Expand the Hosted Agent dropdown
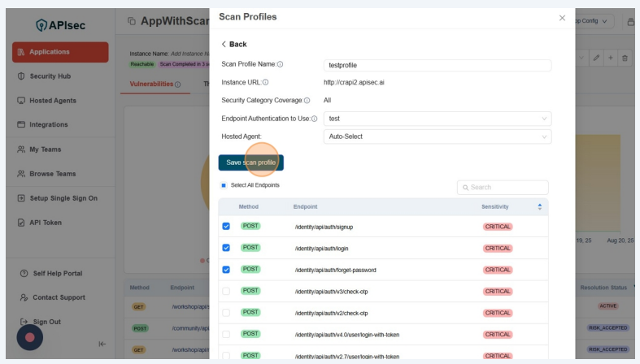 437,136
